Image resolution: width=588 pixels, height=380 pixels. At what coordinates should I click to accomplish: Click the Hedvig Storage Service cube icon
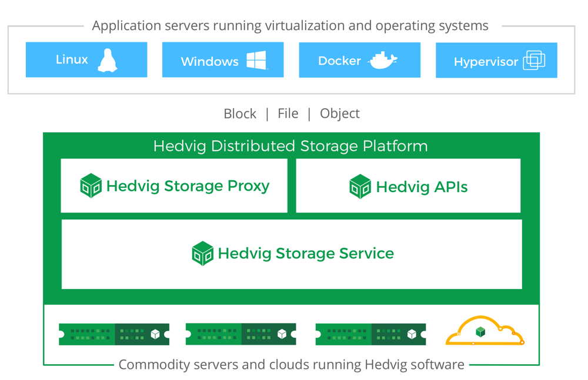coord(202,253)
